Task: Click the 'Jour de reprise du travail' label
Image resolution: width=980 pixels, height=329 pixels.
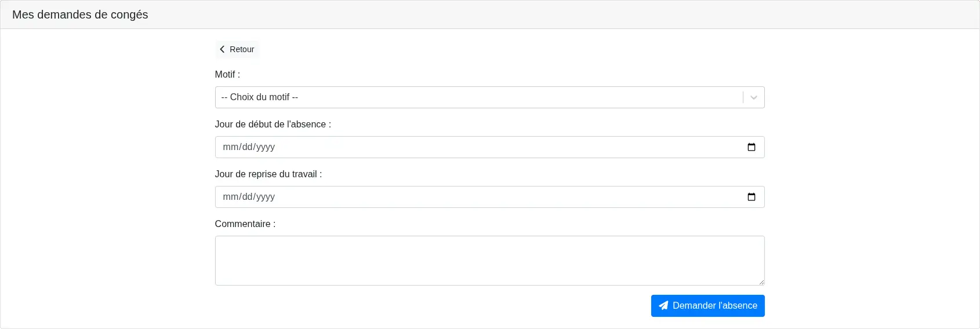Action: pyautogui.click(x=268, y=174)
